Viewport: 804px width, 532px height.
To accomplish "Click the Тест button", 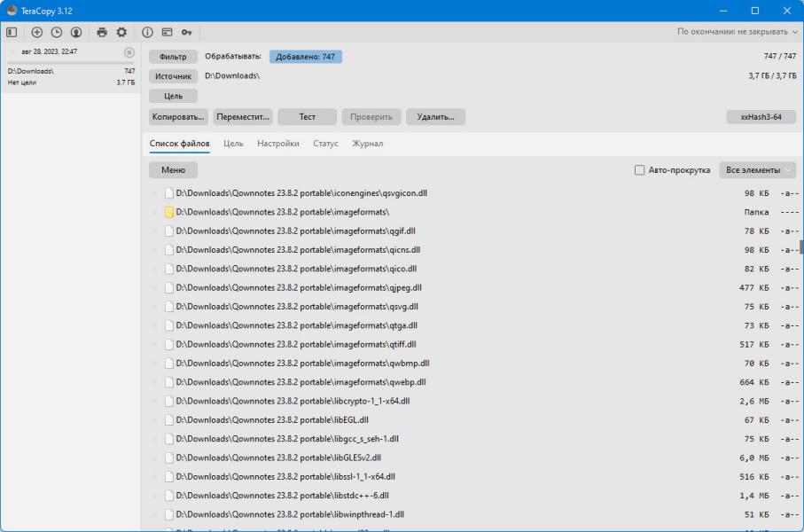I will tap(307, 117).
